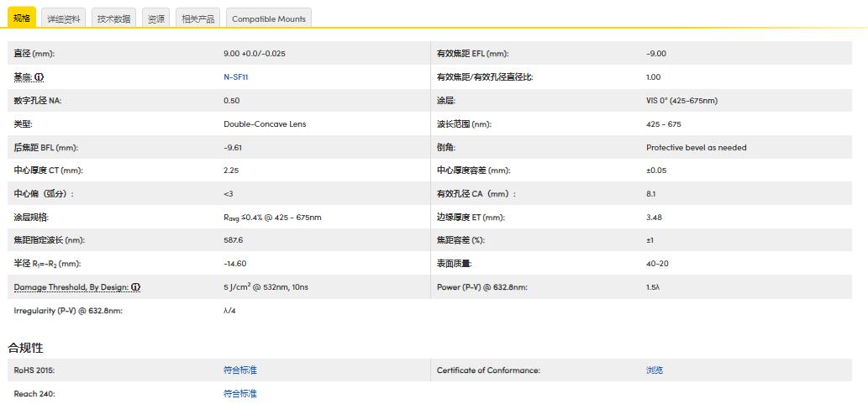This screenshot has height=420, width=868.
Task: Select the clear aperture value 8.1
Action: click(x=650, y=194)
